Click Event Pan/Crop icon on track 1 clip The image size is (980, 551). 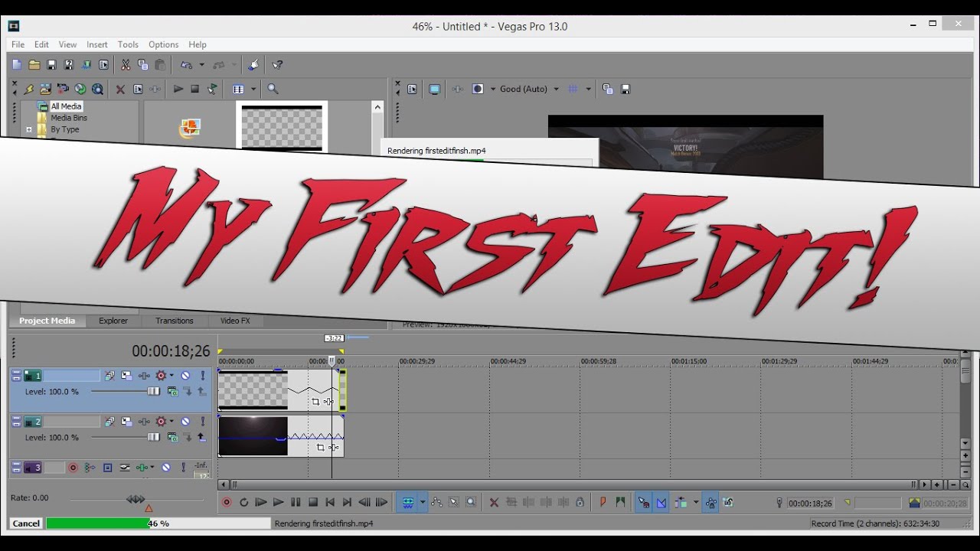[315, 402]
